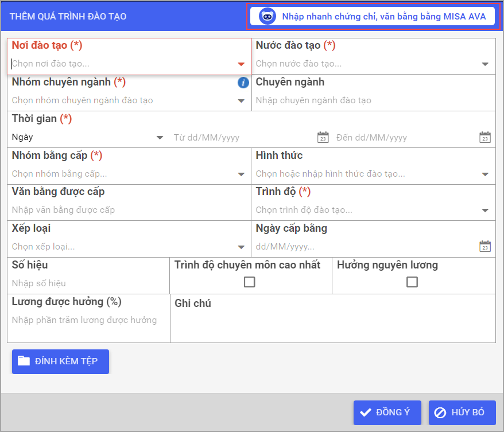Open the Ngày time-unit dropdown
Viewport: 504px width, 432px height.
click(160, 138)
